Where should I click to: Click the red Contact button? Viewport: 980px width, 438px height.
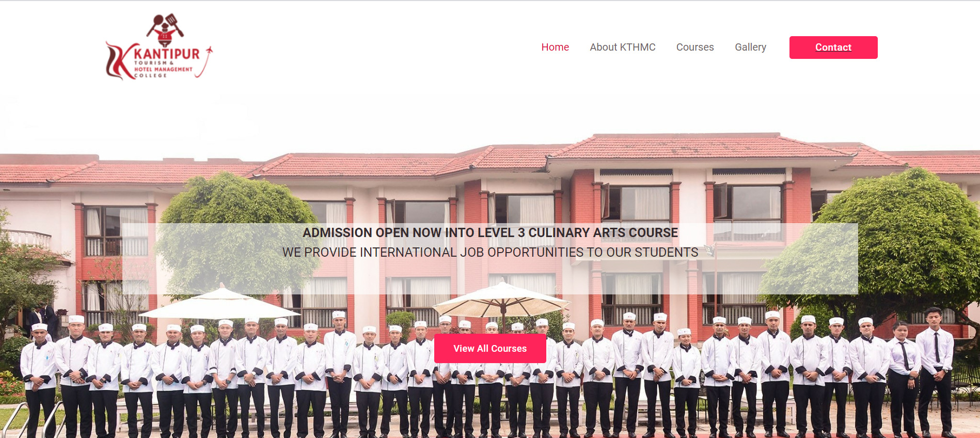point(833,48)
